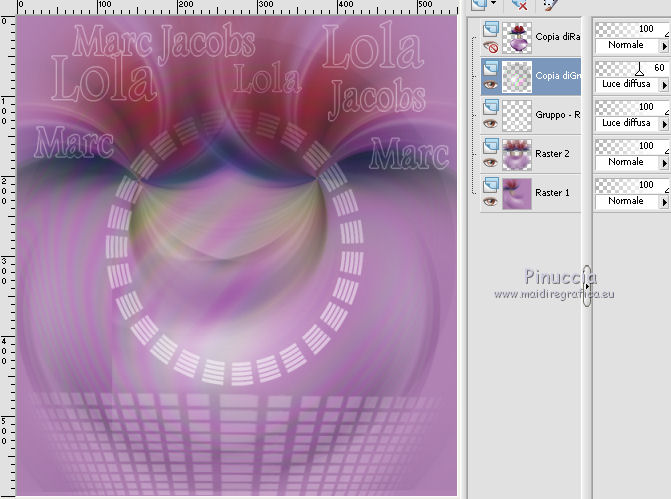Click the paintbrush icon in layers toolbar
This screenshot has width=671, height=499.
[x=550, y=4]
